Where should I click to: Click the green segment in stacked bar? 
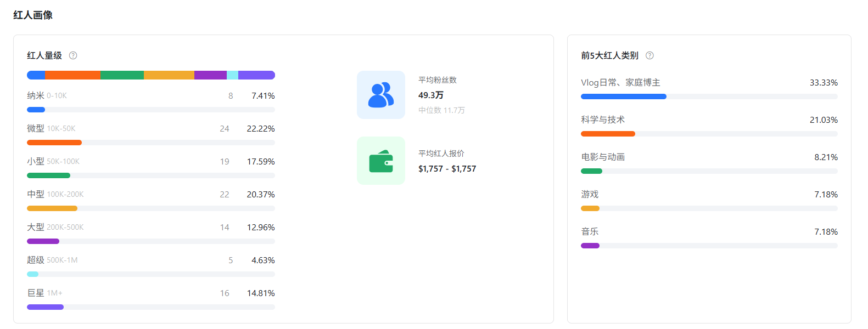[x=122, y=75]
